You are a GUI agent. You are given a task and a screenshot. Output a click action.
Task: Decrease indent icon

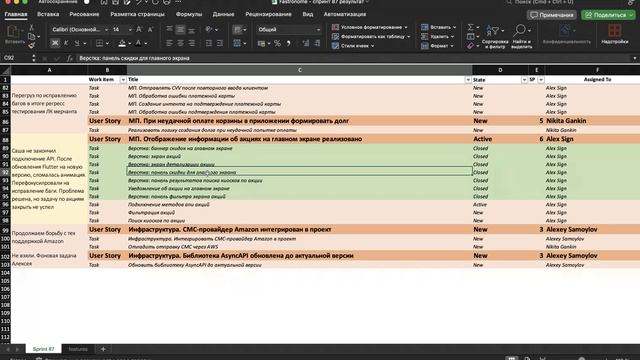click(x=209, y=43)
